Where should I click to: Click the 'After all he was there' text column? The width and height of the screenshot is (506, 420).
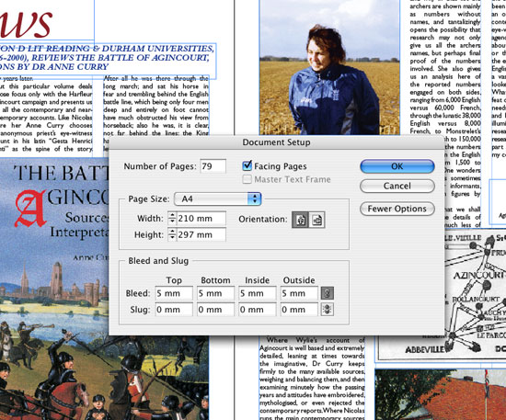[x=156, y=106]
